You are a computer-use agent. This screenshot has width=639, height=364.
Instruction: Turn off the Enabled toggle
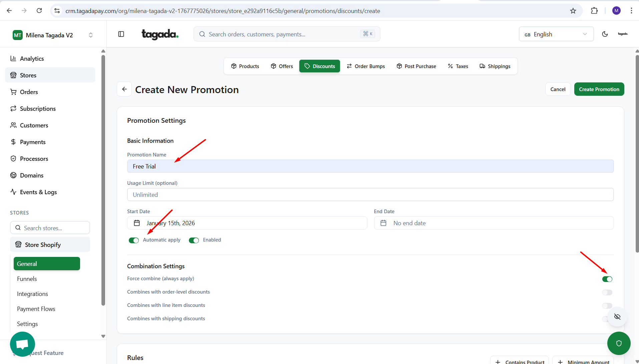tap(194, 240)
